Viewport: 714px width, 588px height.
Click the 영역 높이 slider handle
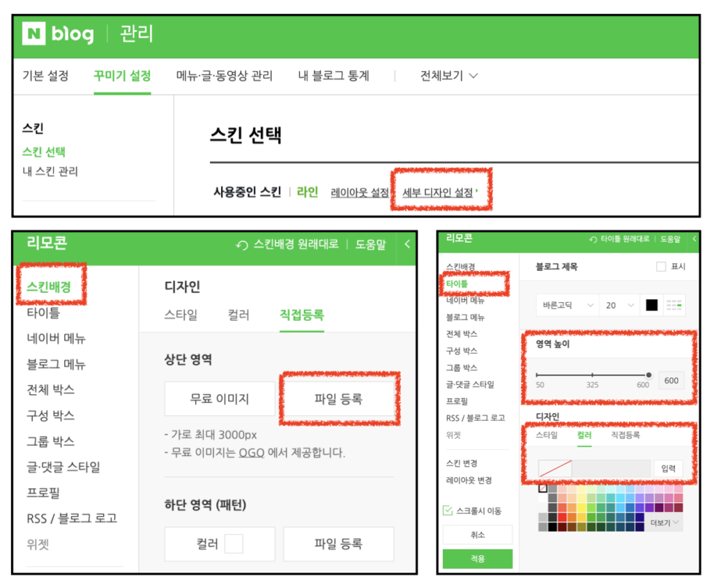click(648, 375)
